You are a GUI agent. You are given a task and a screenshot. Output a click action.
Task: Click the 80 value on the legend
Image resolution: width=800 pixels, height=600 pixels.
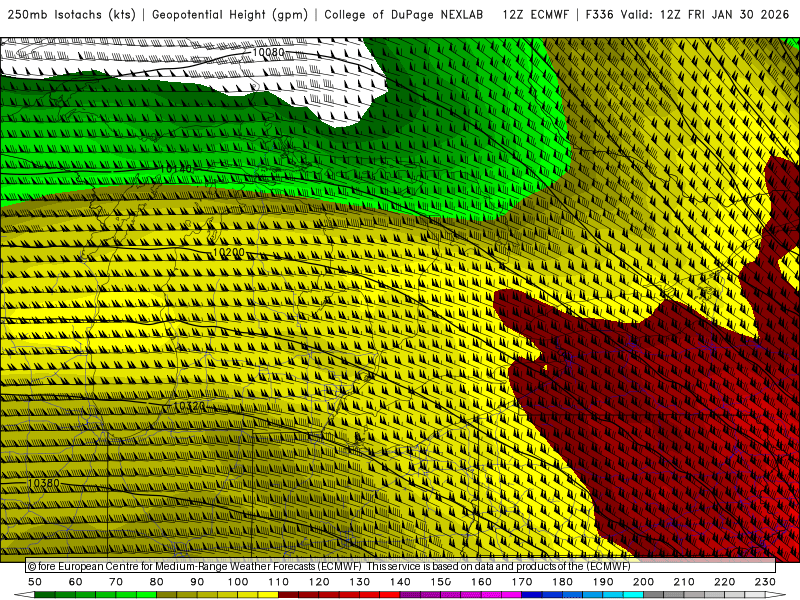point(157,582)
